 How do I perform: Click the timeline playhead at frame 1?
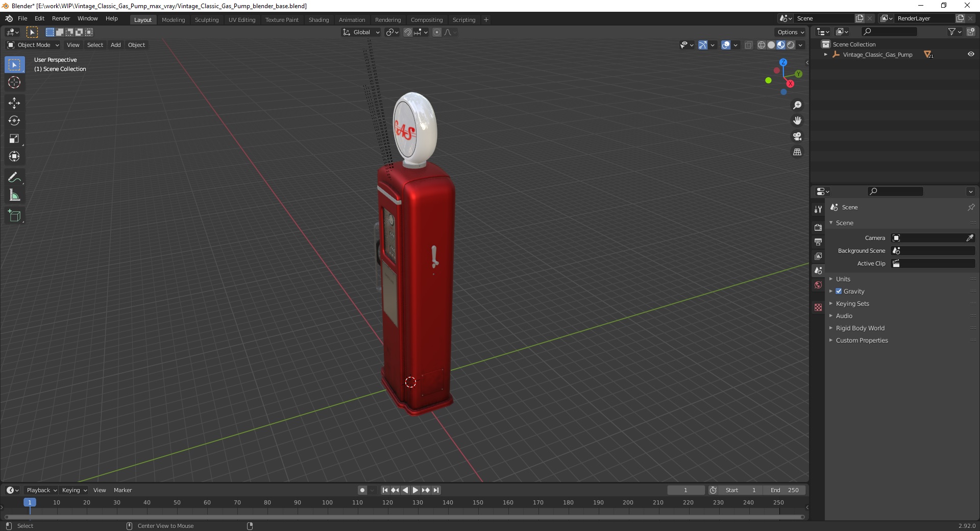point(30,502)
